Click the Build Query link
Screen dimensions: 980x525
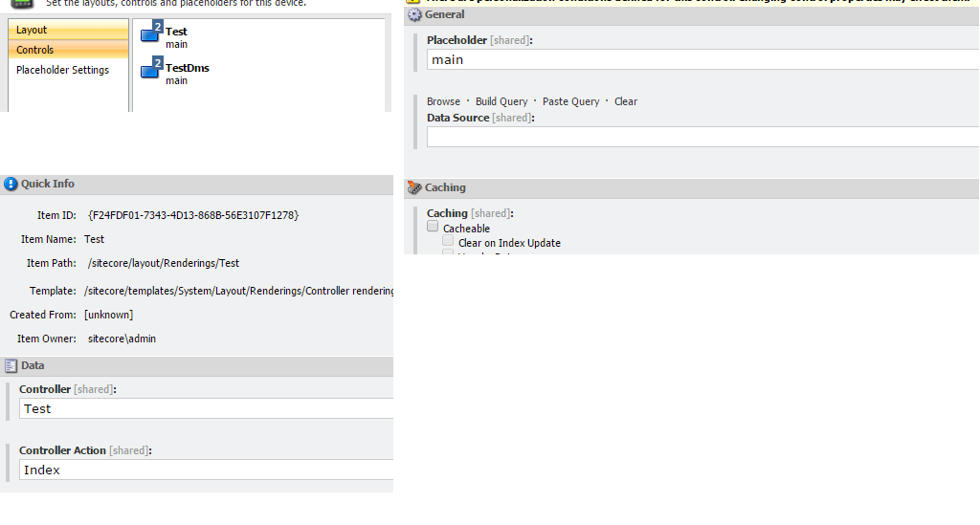tap(501, 101)
